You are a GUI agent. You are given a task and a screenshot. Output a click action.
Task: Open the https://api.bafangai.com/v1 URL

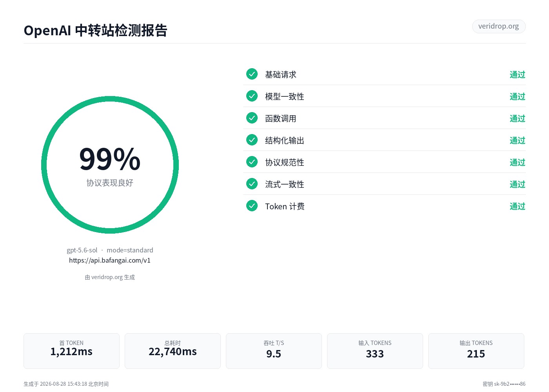(110, 260)
